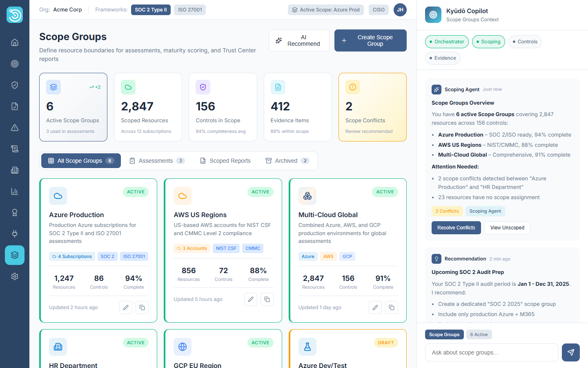This screenshot has width=588, height=368.
Task: Open the document check sidebar icon
Action: [x=15, y=106]
